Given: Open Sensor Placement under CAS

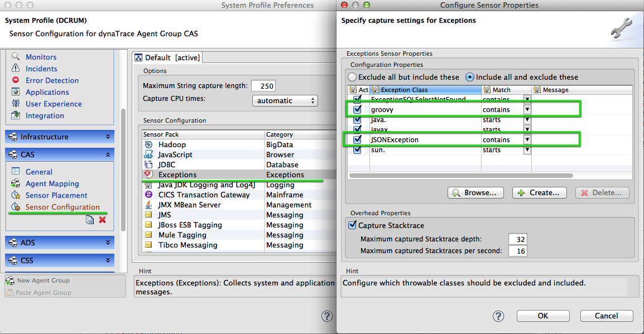Looking at the screenshot, I should click(x=56, y=195).
